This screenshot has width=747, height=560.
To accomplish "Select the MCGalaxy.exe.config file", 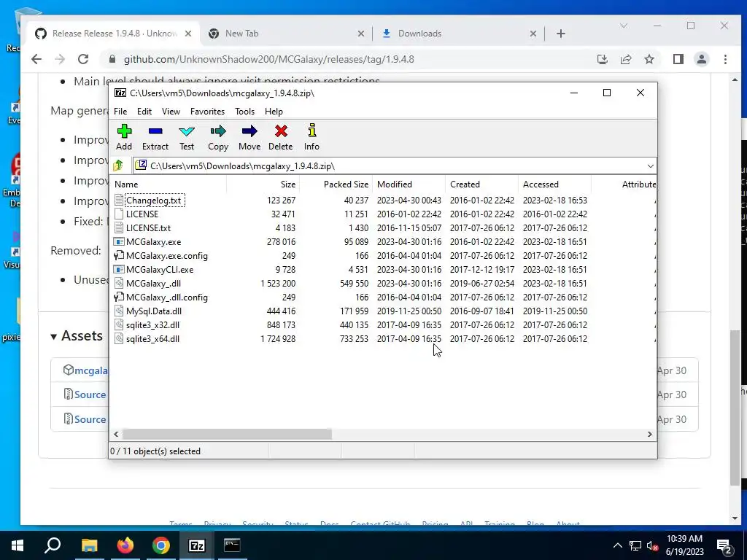I will [167, 256].
